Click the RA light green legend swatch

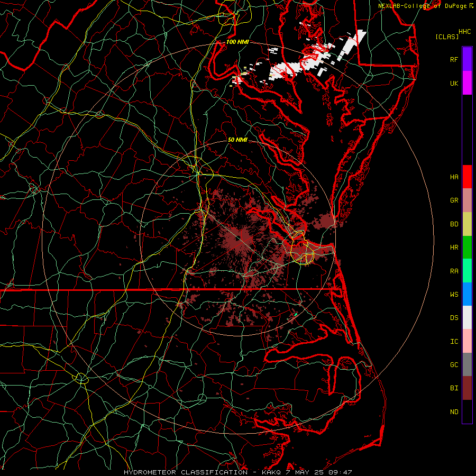point(467,271)
